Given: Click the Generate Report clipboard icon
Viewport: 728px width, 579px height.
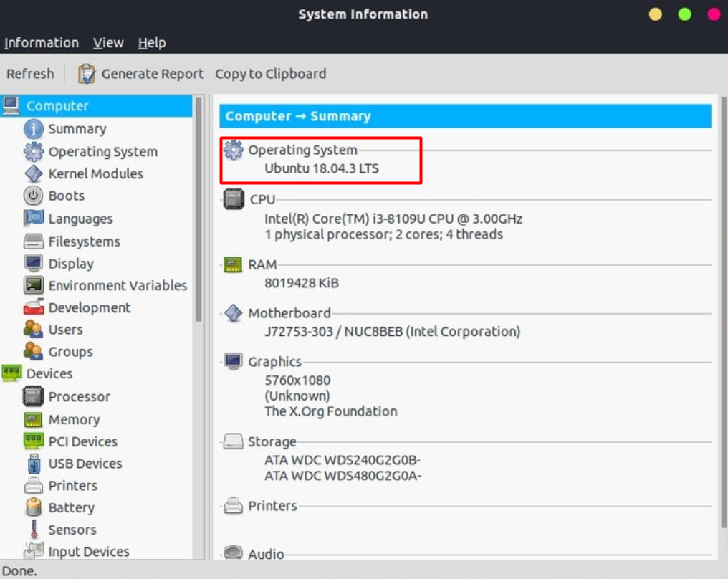Looking at the screenshot, I should pyautogui.click(x=87, y=74).
